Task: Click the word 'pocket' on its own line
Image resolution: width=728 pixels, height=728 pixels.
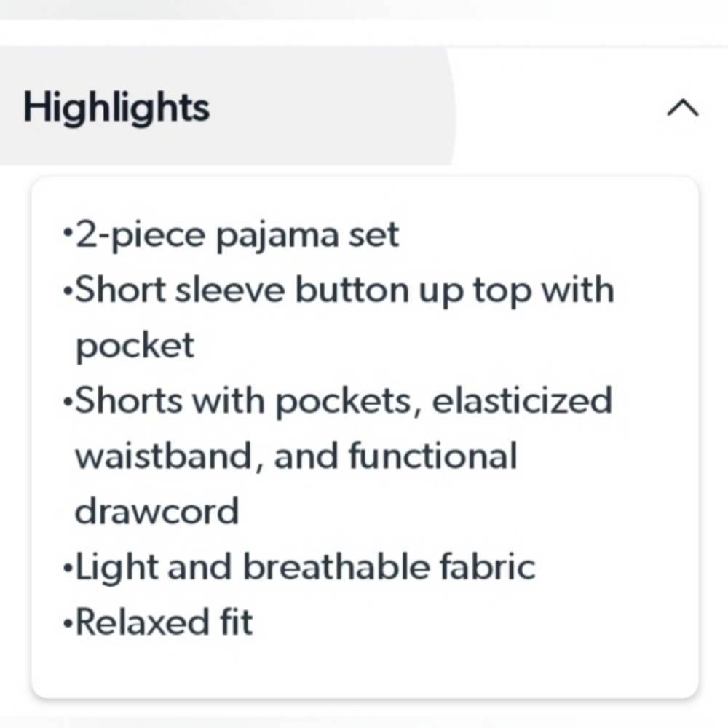Action: tap(135, 346)
